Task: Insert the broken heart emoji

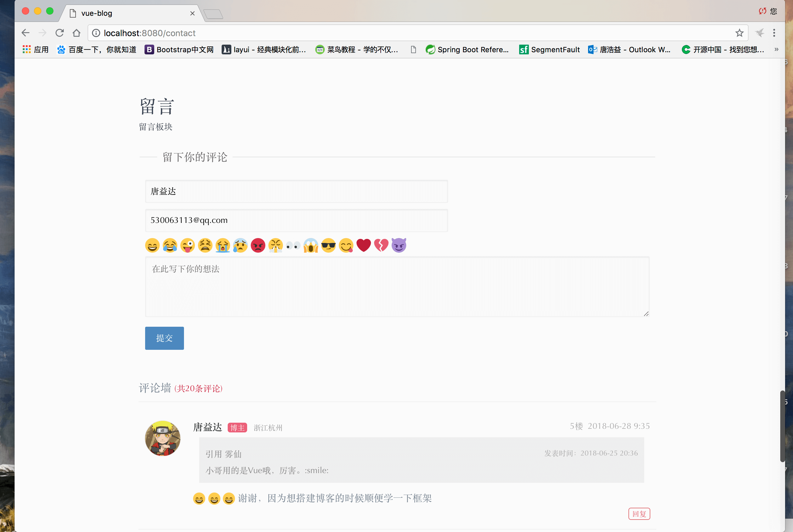Action: [381, 245]
